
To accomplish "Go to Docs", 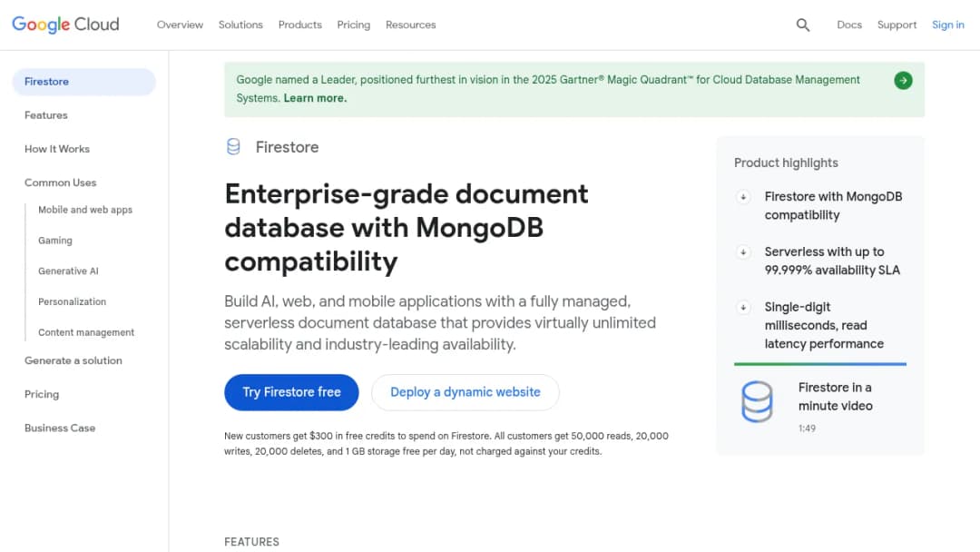I will 849,25.
